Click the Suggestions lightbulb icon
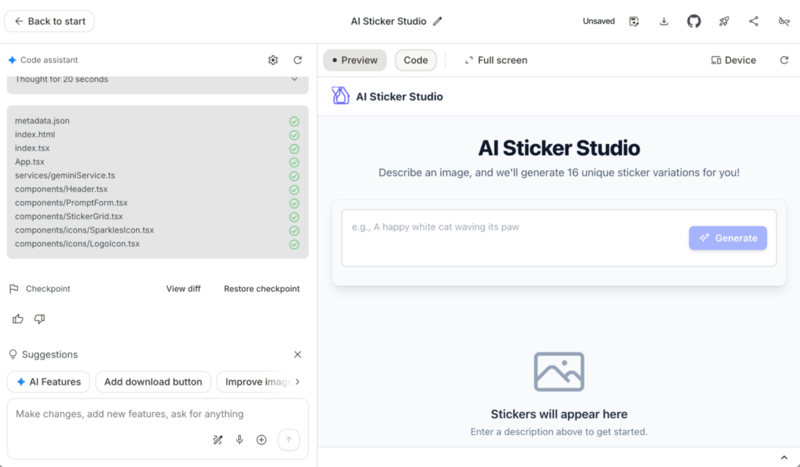Viewport: 800px width, 467px height. 13,354
